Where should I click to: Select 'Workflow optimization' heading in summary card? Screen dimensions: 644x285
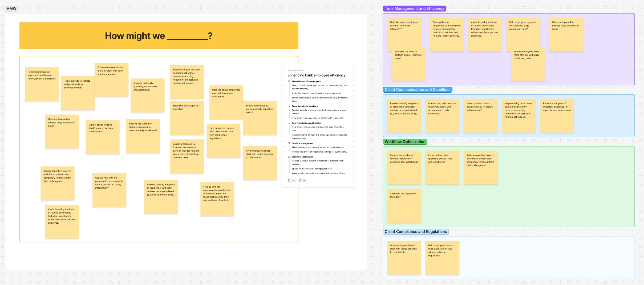click(x=302, y=157)
